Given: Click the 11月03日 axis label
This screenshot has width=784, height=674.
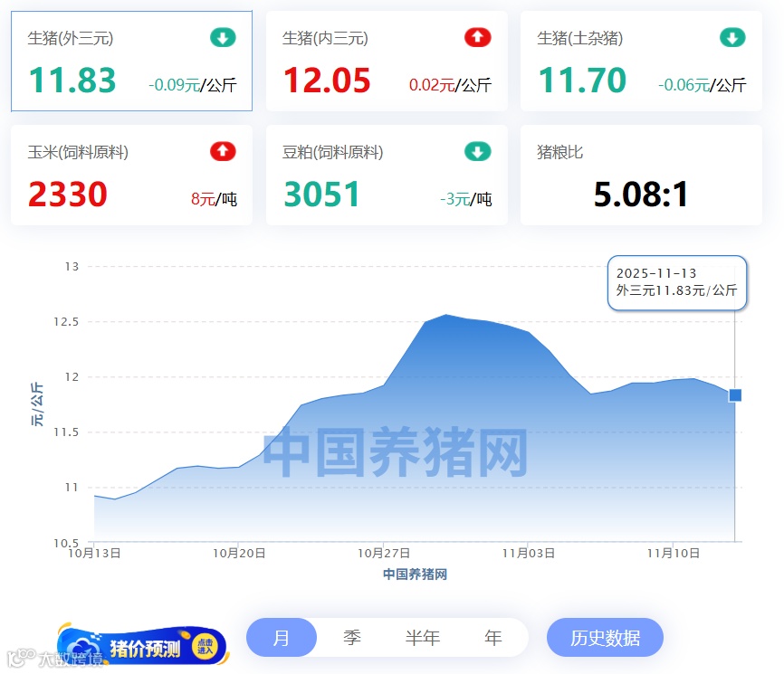Looking at the screenshot, I should (529, 553).
